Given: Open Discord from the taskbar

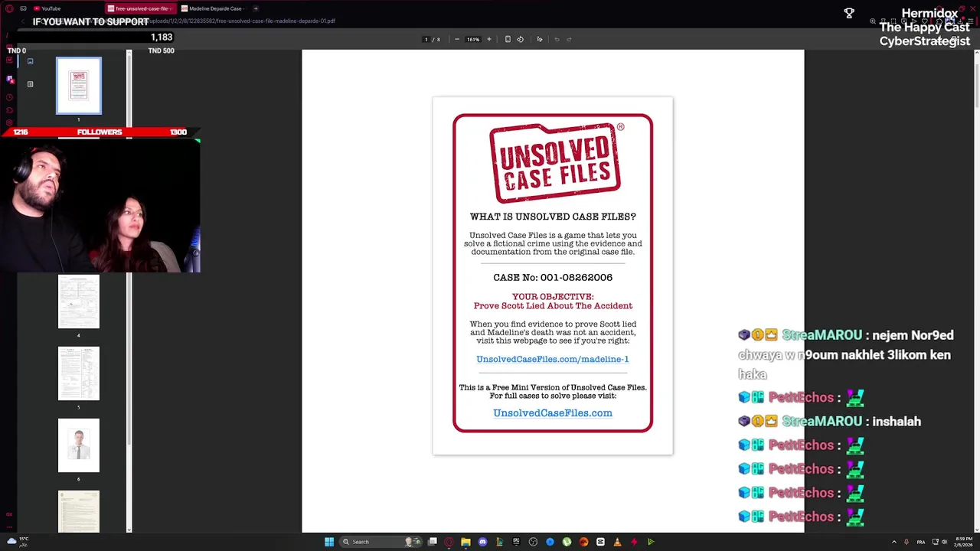Looking at the screenshot, I should click(x=482, y=542).
